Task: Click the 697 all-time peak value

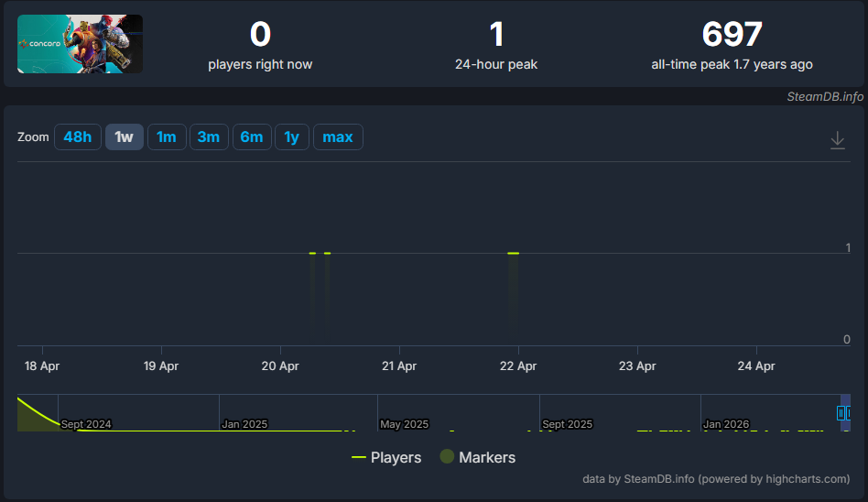Action: pos(732,35)
